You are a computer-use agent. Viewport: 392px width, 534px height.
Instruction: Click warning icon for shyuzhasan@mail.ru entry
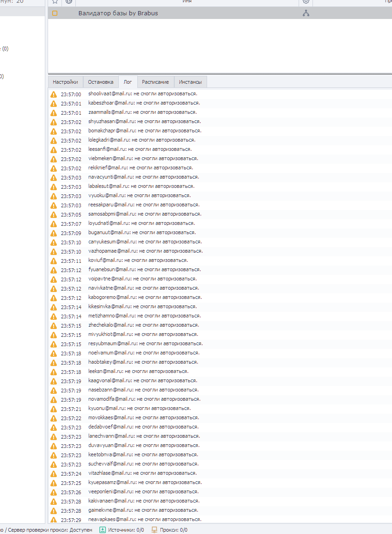54,122
